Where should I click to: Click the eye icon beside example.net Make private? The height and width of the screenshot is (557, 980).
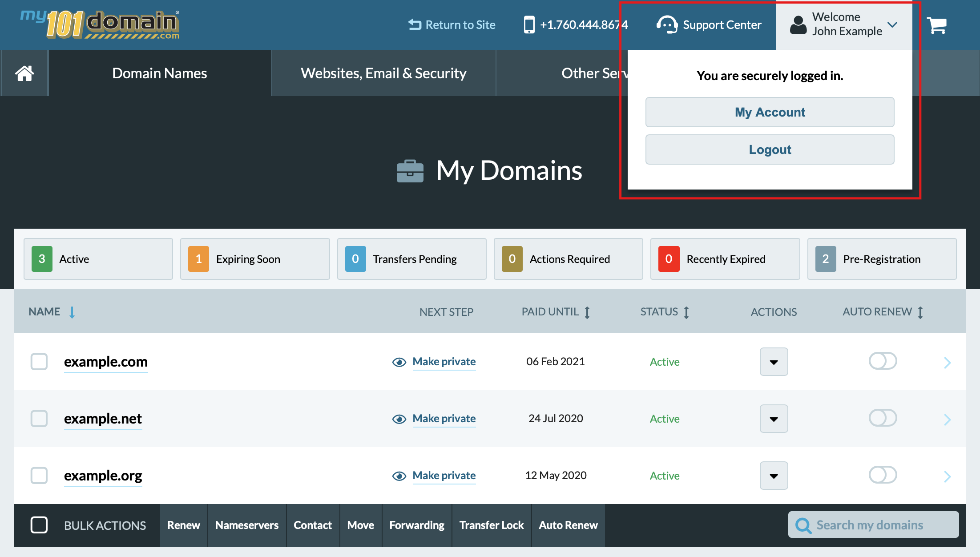coord(399,419)
